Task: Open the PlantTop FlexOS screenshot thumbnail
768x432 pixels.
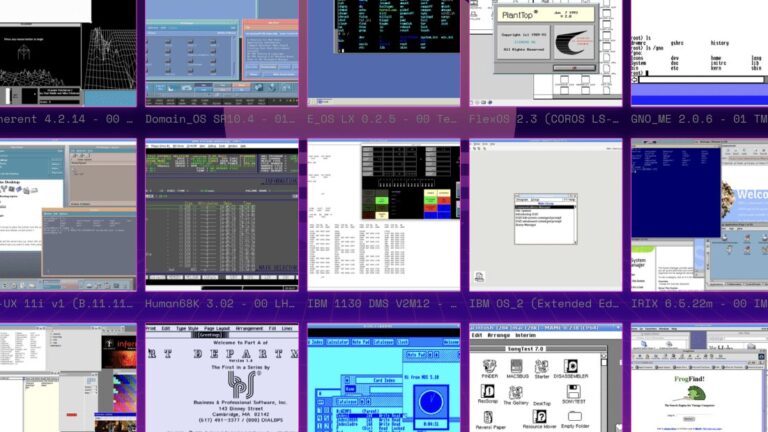Action: [x=546, y=53]
